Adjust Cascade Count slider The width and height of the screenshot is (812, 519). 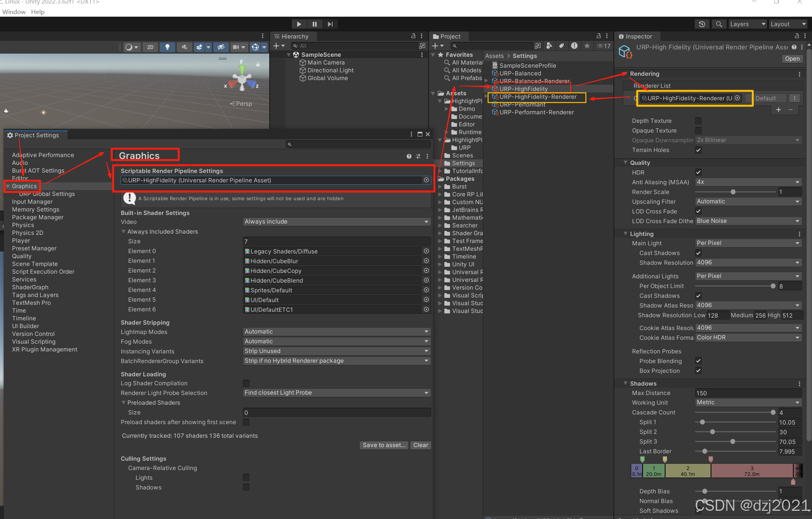click(735, 412)
